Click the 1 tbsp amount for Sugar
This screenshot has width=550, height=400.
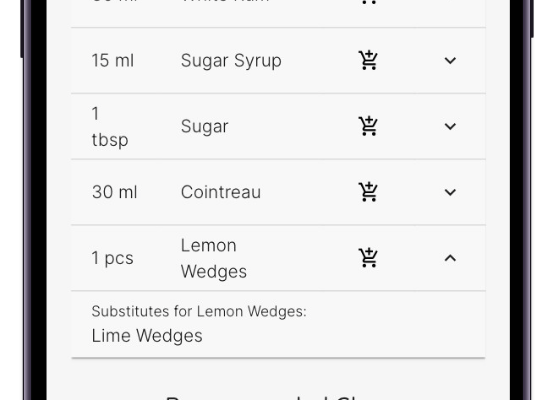[x=110, y=127]
